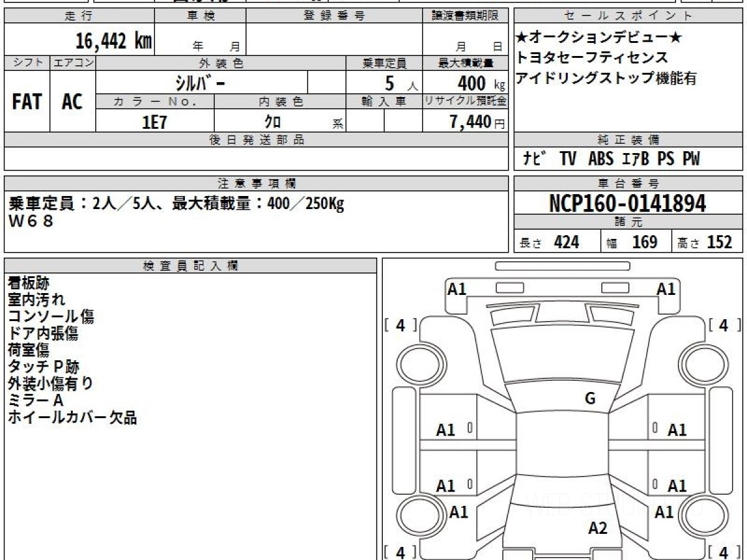Click the TV equipment entry
This screenshot has height=560, width=747.
(x=568, y=159)
